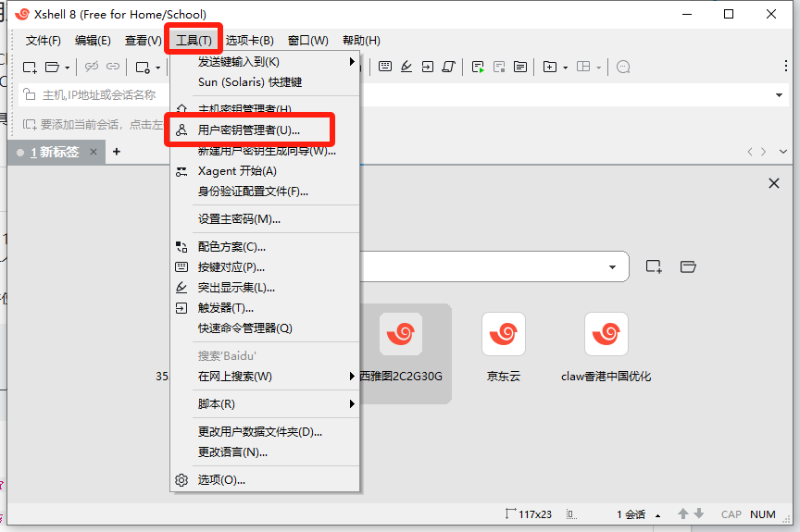The height and width of the screenshot is (532, 800).
Task: Click the grayed script recording toolbar icon
Action: coord(499,67)
